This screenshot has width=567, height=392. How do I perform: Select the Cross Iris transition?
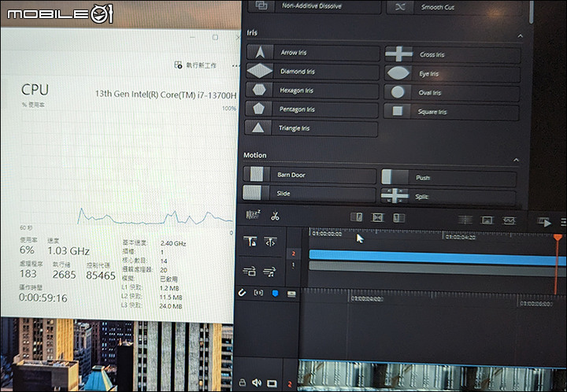tap(452, 54)
